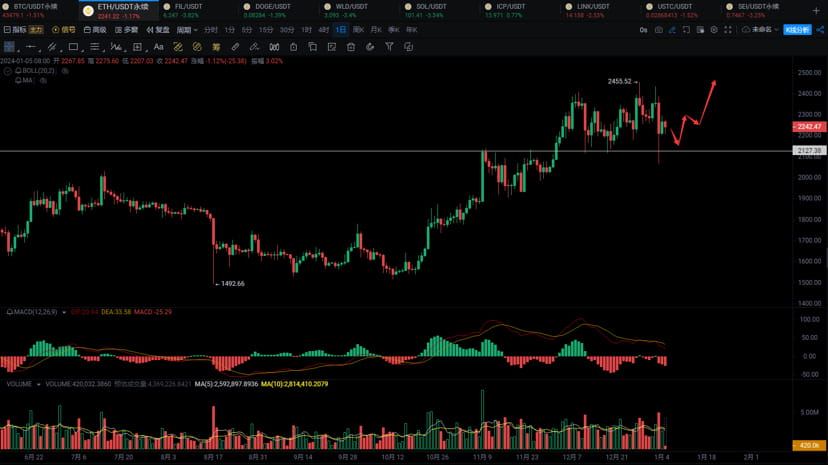Click the 0s latency indicator
This screenshot has width=828, height=465.
pyautogui.click(x=643, y=30)
